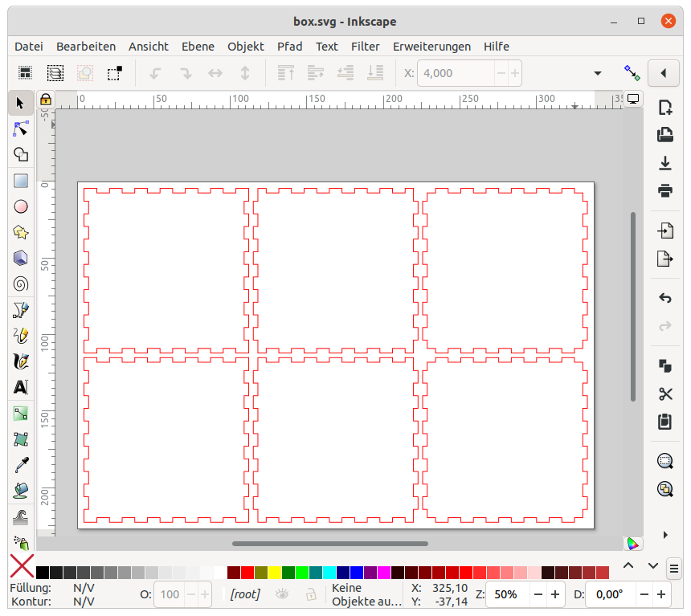Click the scissors Cut icon
Image resolution: width=691 pixels, height=616 pixels.
pos(664,394)
